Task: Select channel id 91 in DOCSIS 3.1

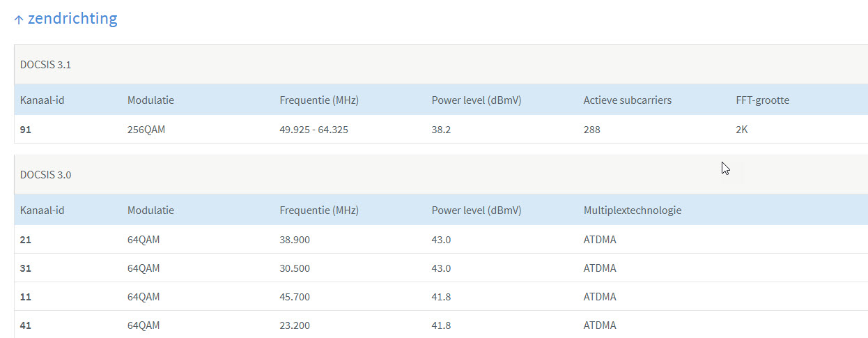Action: [x=26, y=130]
